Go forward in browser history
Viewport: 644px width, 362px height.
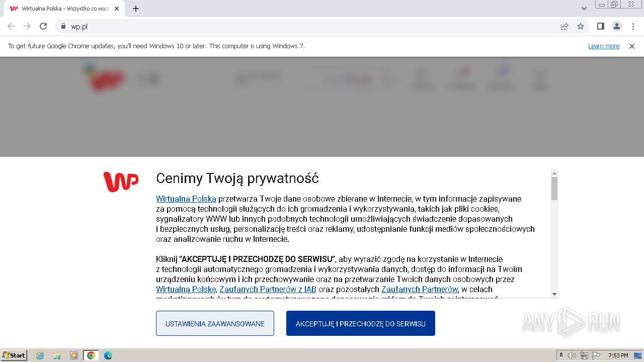(x=27, y=26)
